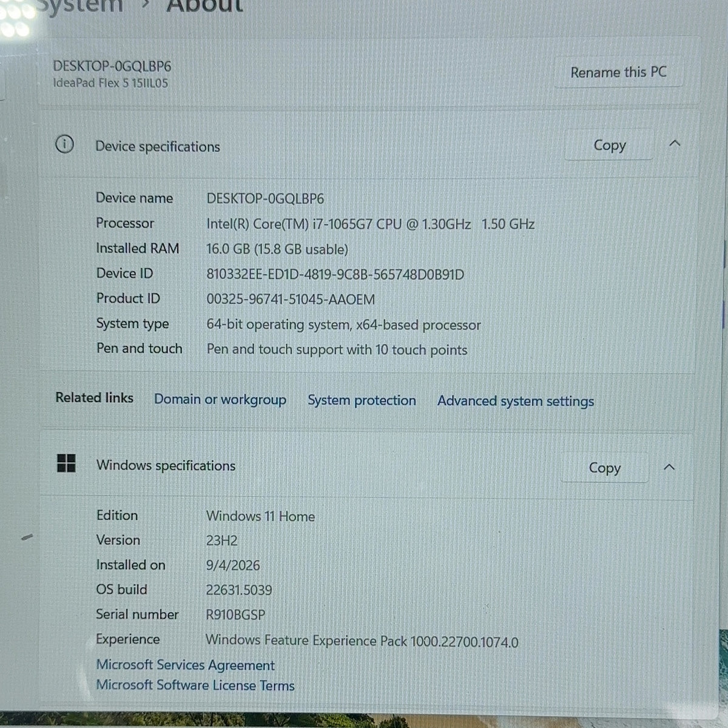728x728 pixels.
Task: Select the Windows 11 Home edition value
Action: click(x=260, y=516)
